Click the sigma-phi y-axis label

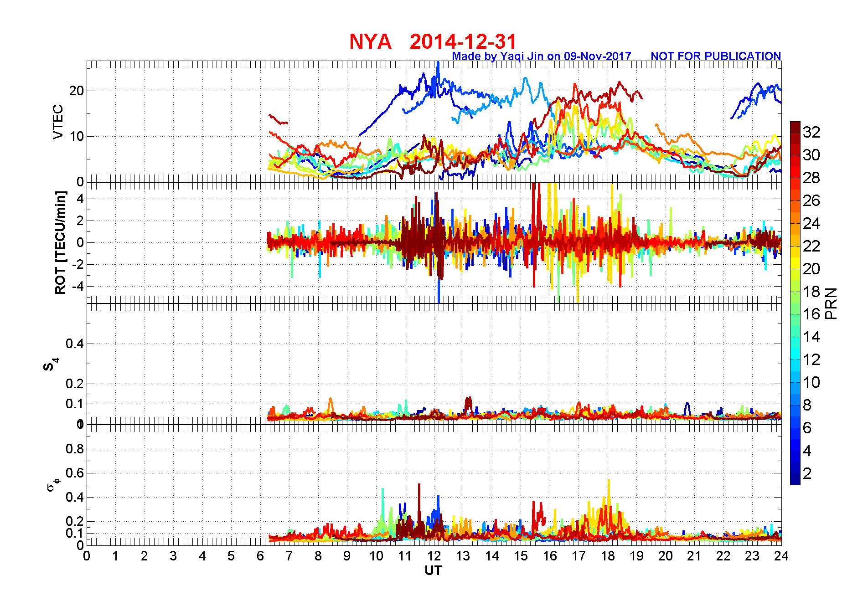coord(53,485)
